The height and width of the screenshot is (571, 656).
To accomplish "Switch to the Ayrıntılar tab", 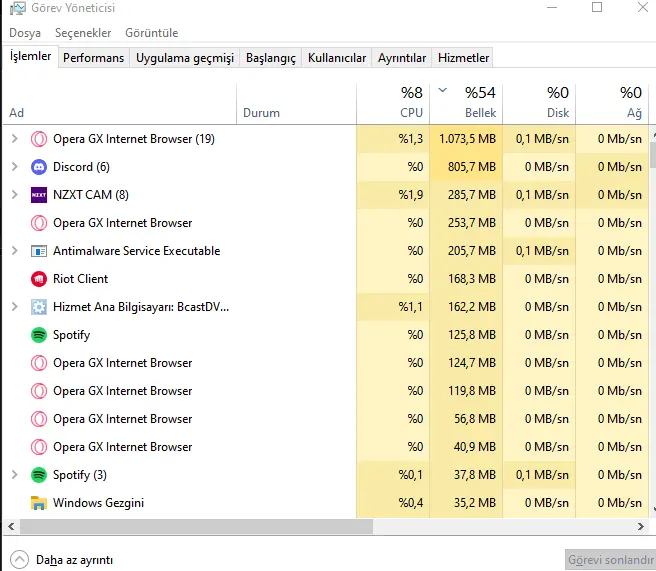I will coord(402,58).
